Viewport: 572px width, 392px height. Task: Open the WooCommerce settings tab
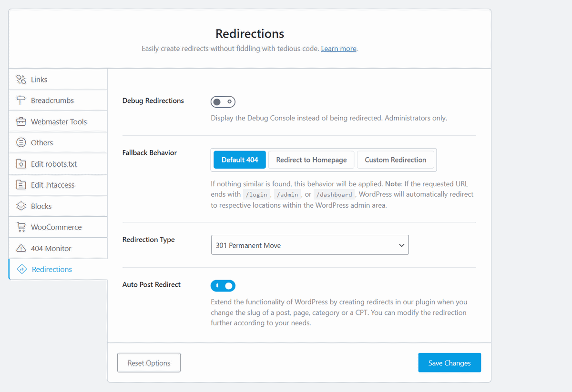(58, 227)
